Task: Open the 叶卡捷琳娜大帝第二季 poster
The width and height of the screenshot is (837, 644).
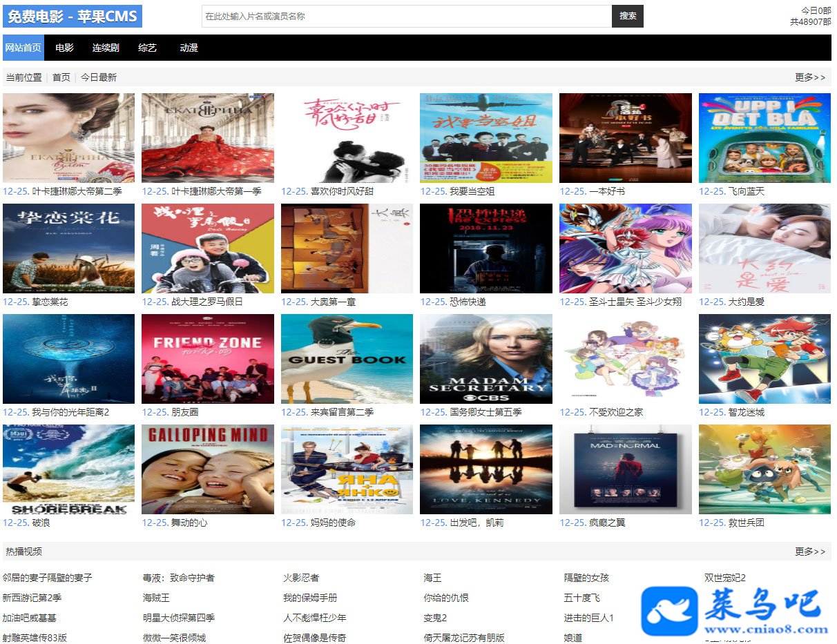Action: 69,138
